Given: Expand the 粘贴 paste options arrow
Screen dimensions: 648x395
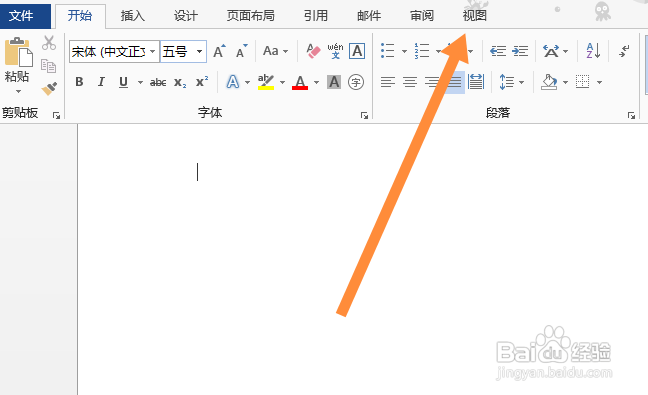Looking at the screenshot, I should coord(18,91).
